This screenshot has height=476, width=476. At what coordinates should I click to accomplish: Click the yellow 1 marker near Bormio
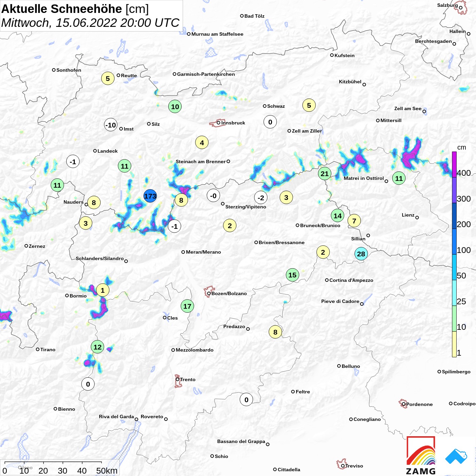click(x=103, y=290)
